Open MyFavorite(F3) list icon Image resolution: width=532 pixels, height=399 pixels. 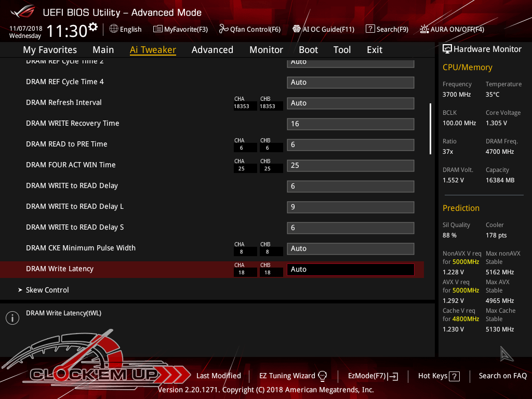point(158,29)
